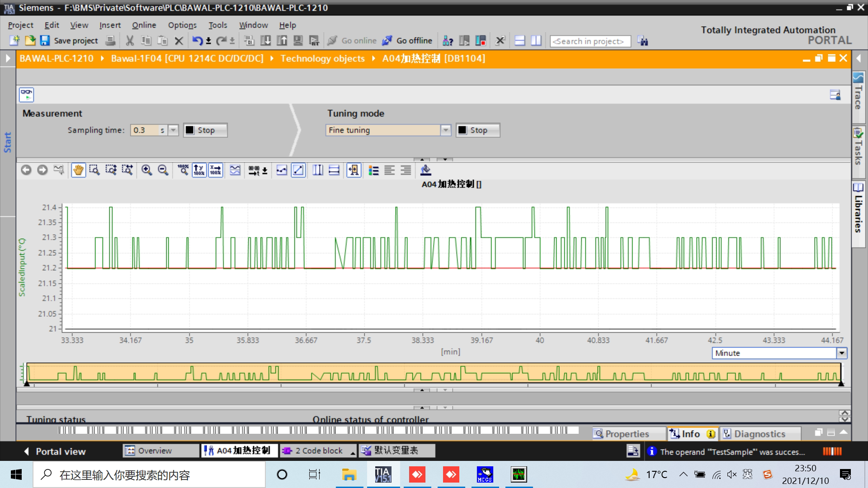
Task: Show vertical measurement cursors
Action: [318, 170]
